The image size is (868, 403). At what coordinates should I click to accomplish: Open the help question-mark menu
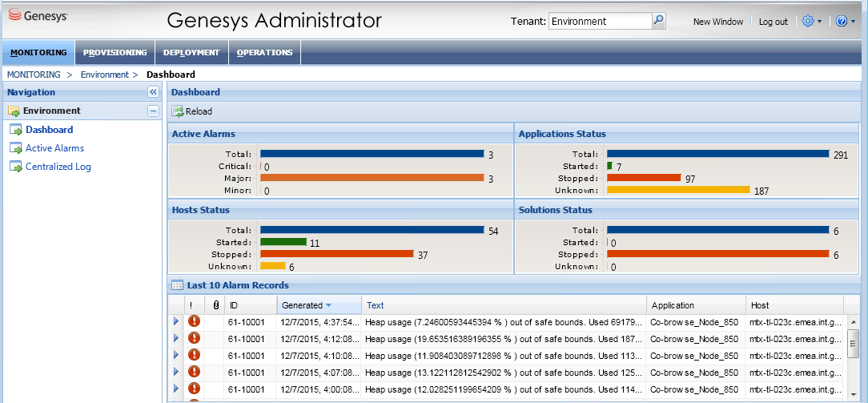point(846,21)
